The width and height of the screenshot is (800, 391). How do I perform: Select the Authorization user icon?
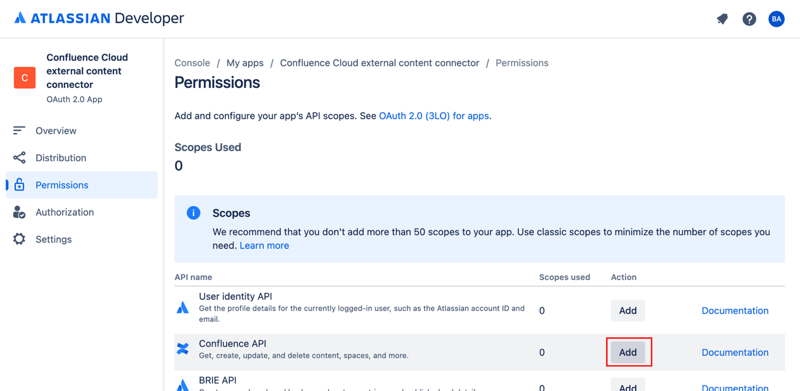pyautogui.click(x=19, y=212)
